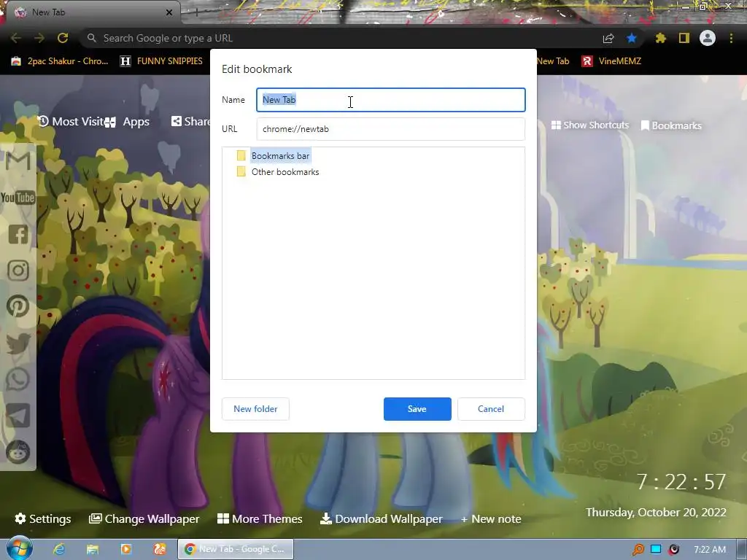747x560 pixels.
Task: Toggle the browser side panel icon
Action: (x=684, y=38)
